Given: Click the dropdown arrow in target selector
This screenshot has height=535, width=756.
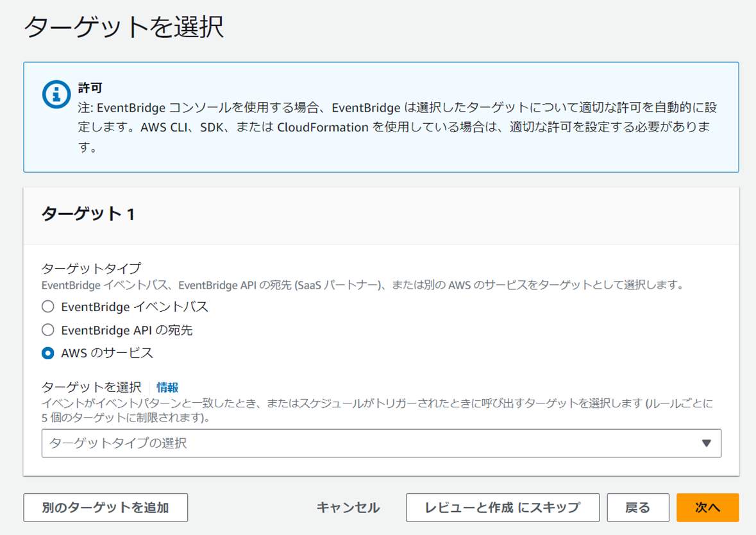Looking at the screenshot, I should 707,443.
